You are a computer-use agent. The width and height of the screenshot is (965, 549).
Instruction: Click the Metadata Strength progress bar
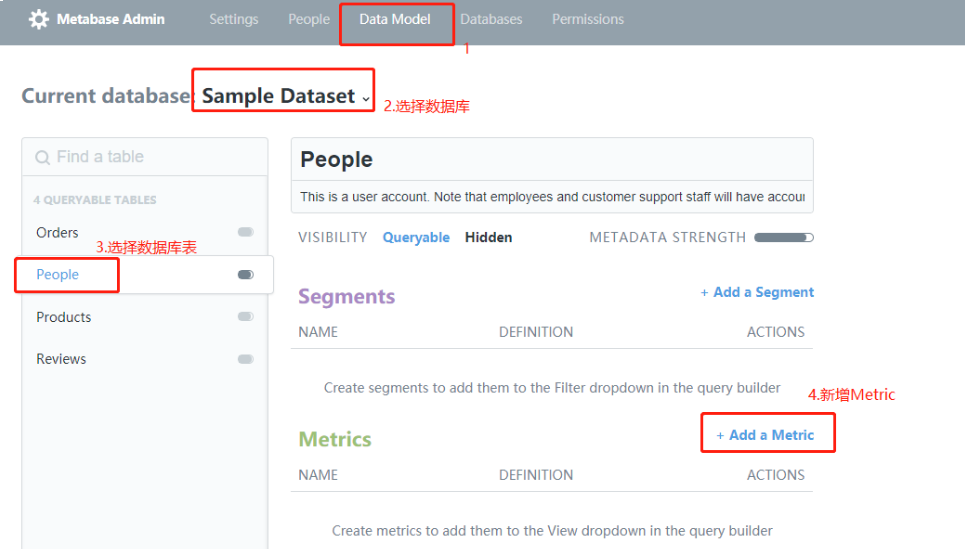click(783, 237)
